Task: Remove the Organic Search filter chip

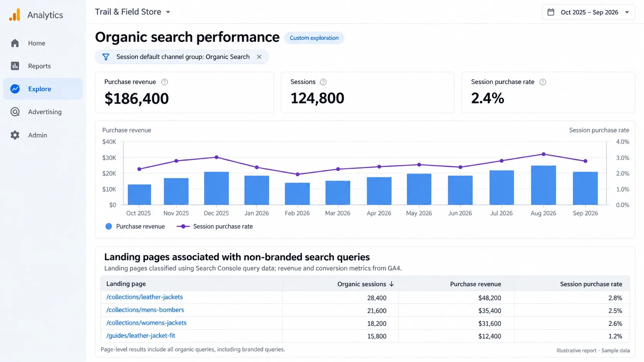Action: tap(259, 57)
